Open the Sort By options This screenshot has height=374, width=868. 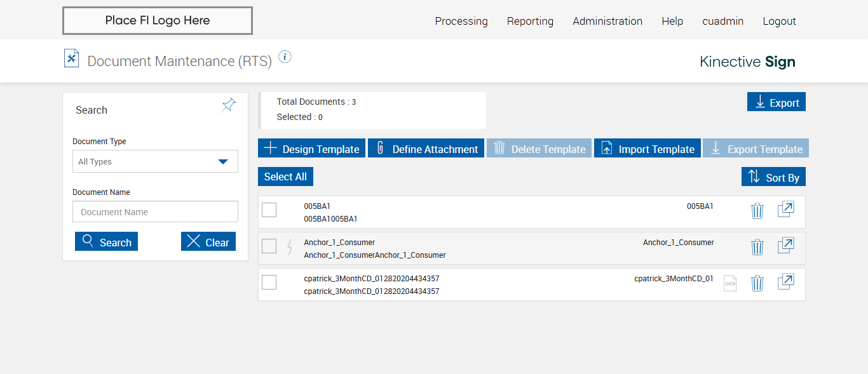[x=773, y=177]
